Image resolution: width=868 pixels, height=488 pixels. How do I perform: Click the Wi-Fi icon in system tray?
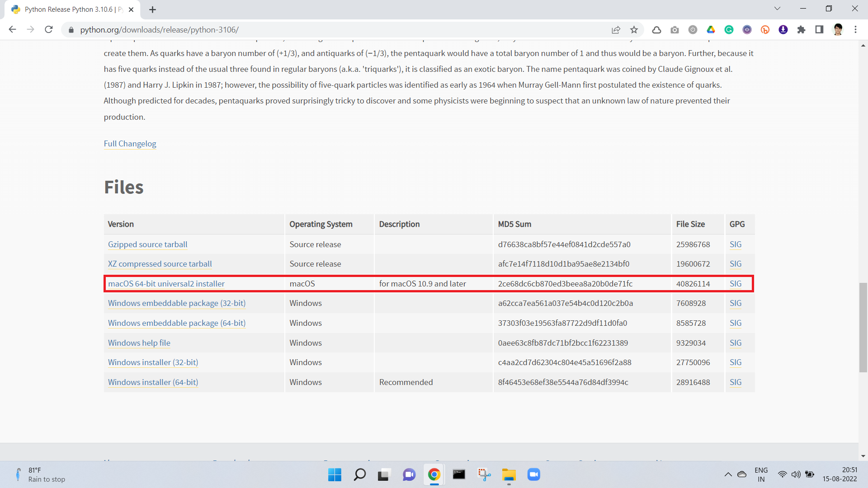783,474
